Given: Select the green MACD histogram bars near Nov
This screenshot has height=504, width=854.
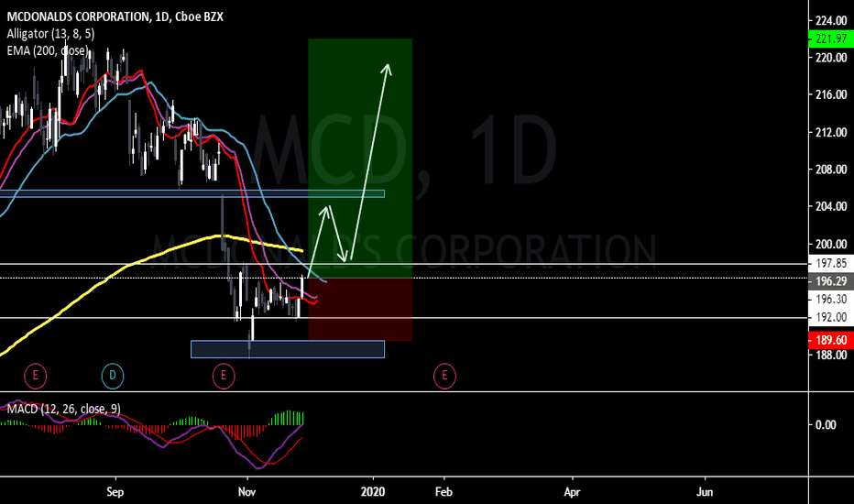Looking at the screenshot, I should click(x=288, y=418).
